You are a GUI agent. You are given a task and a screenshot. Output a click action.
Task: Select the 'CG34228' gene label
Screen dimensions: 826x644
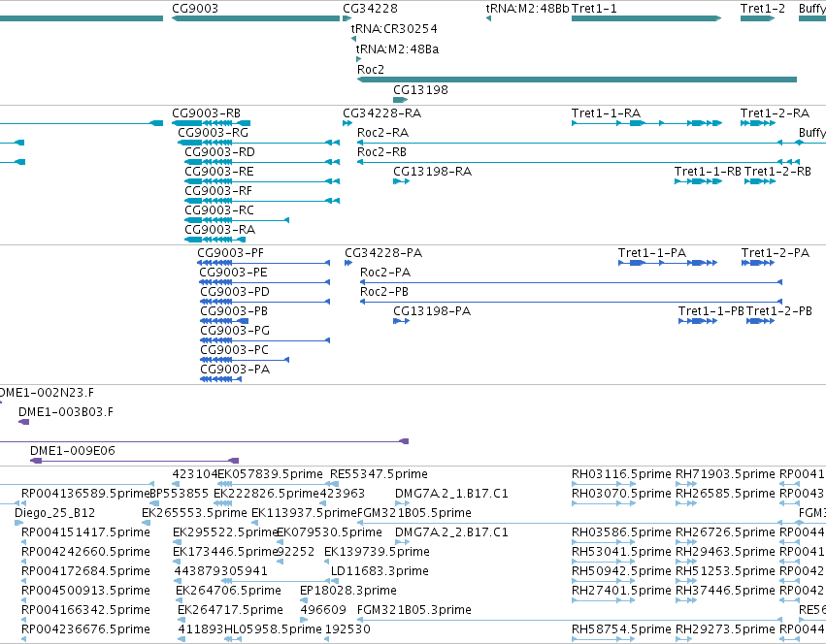click(371, 9)
